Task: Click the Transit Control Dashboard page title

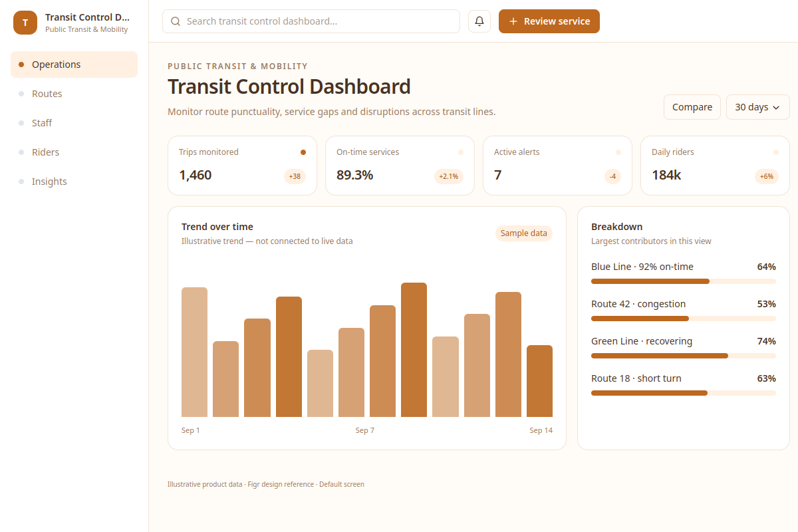Action: pos(289,87)
